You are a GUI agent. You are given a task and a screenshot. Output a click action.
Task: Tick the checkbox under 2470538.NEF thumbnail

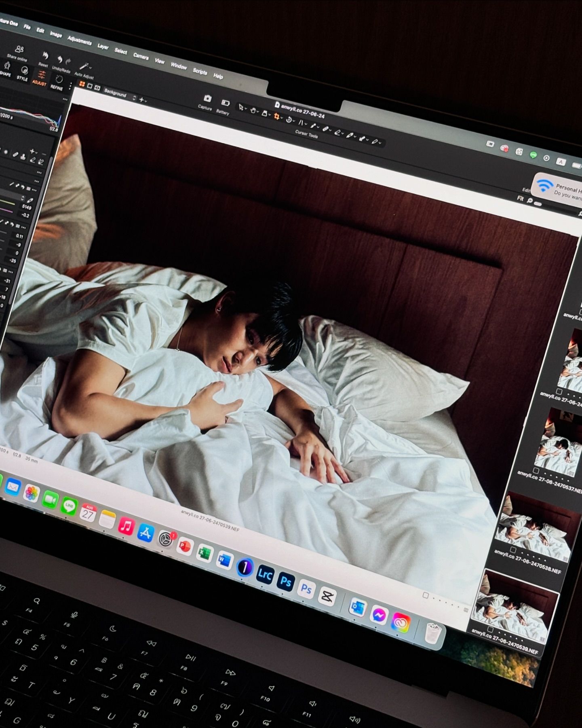pos(513,550)
